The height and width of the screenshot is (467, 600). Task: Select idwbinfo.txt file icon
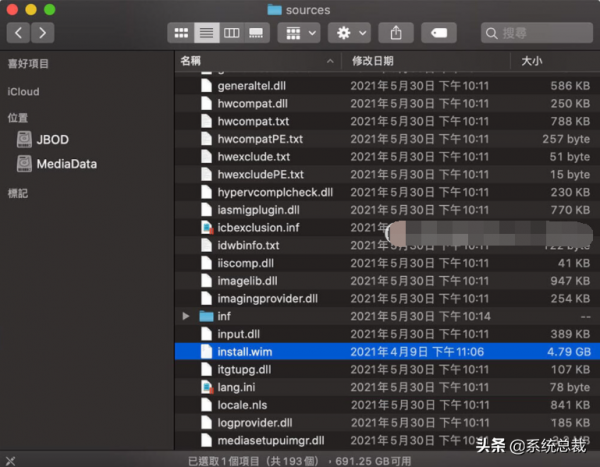coord(206,245)
